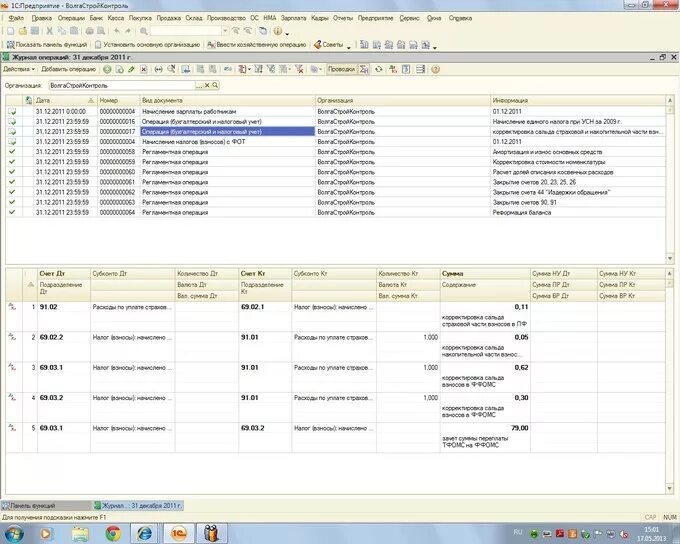The image size is (680, 544).
Task: Open the Зарплата menu
Action: (x=294, y=18)
